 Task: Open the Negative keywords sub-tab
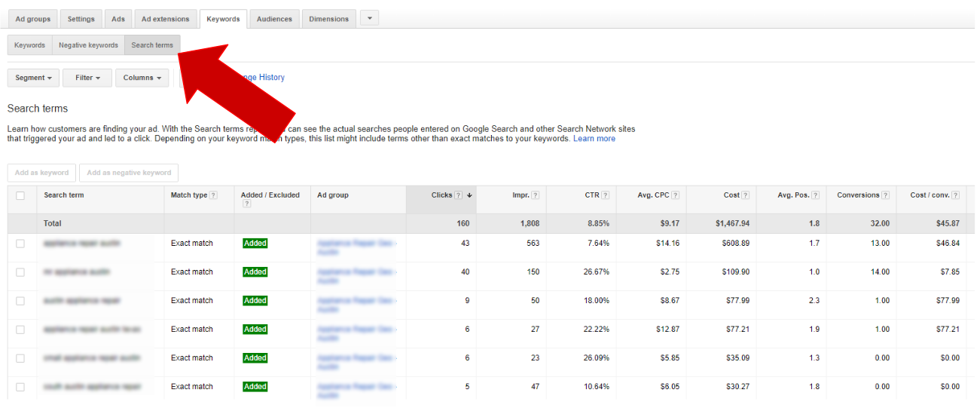point(88,45)
